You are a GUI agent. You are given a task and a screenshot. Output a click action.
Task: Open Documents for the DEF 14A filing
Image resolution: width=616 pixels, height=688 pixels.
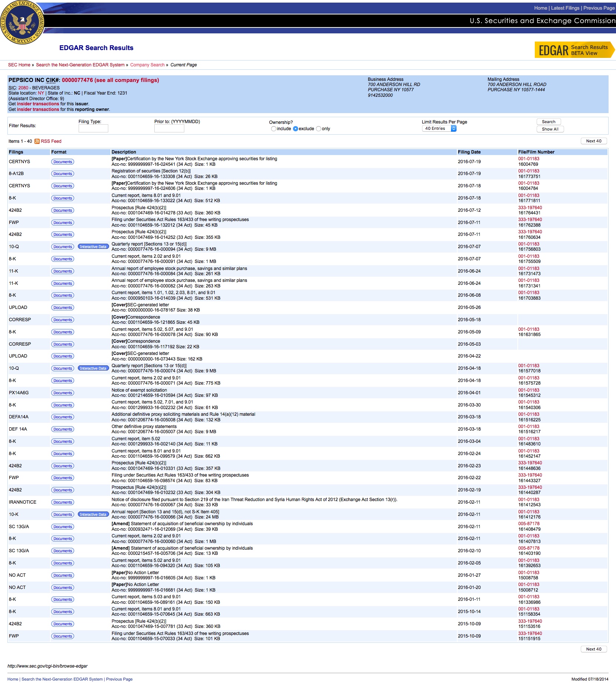click(x=63, y=429)
